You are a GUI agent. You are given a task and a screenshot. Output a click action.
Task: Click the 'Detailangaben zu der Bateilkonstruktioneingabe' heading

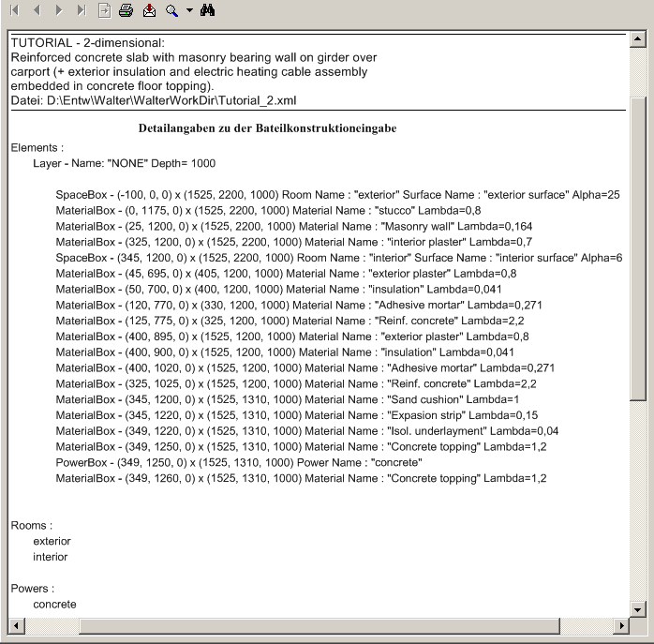click(x=267, y=127)
